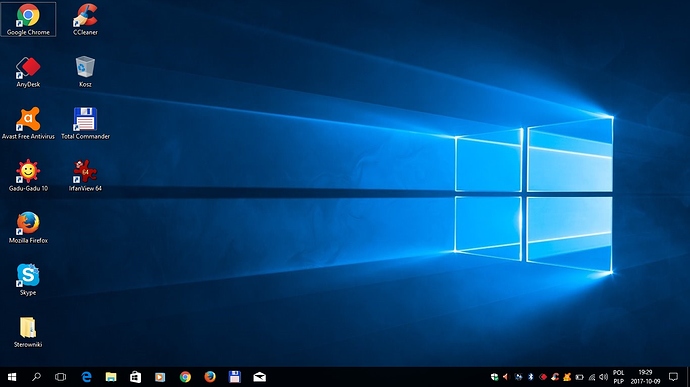Image resolution: width=690 pixels, height=387 pixels.
Task: Click the Show desktop strip at taskbar end
Action: [x=688, y=377]
